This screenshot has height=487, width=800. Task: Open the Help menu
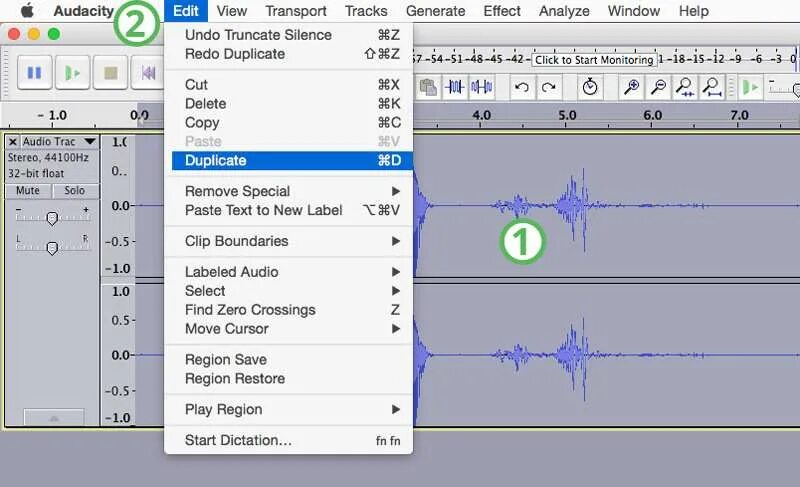(693, 11)
